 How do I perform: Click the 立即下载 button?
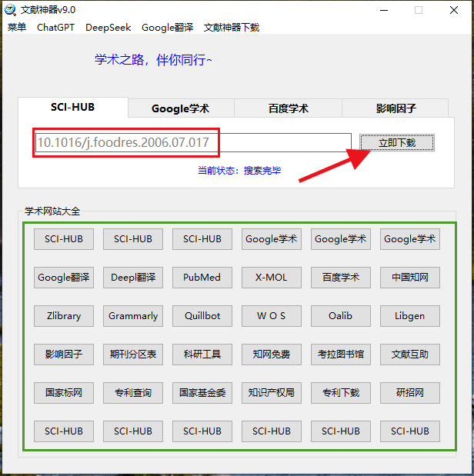[x=397, y=142]
